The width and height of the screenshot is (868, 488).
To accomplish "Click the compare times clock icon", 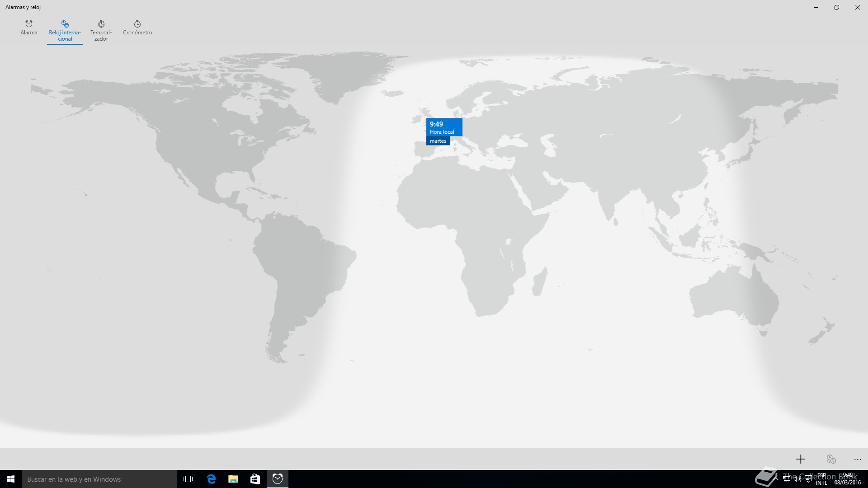I will point(831,459).
